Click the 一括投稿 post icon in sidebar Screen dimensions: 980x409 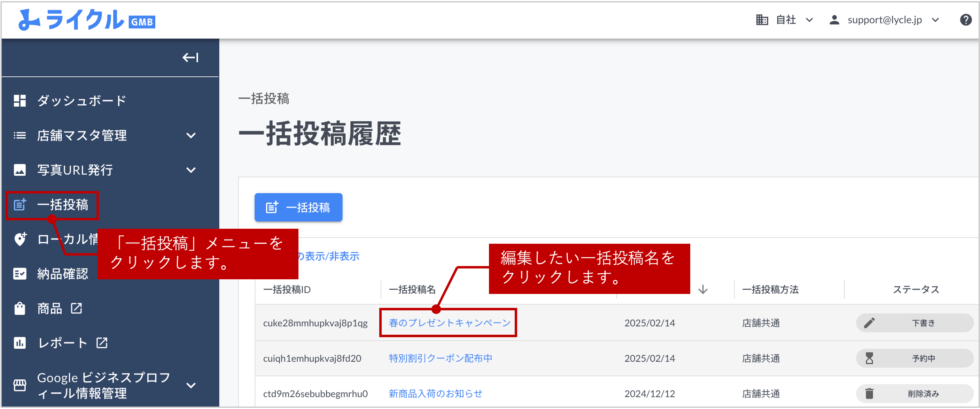[x=20, y=205]
